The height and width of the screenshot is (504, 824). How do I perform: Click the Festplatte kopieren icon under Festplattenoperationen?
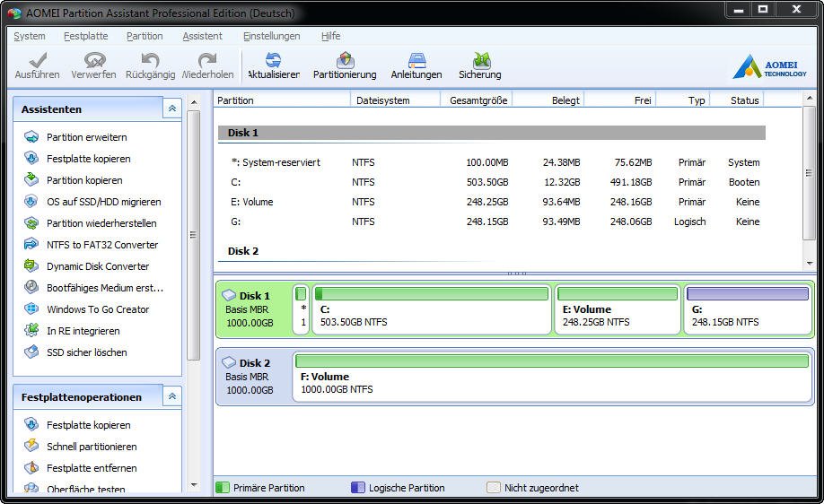coord(31,425)
